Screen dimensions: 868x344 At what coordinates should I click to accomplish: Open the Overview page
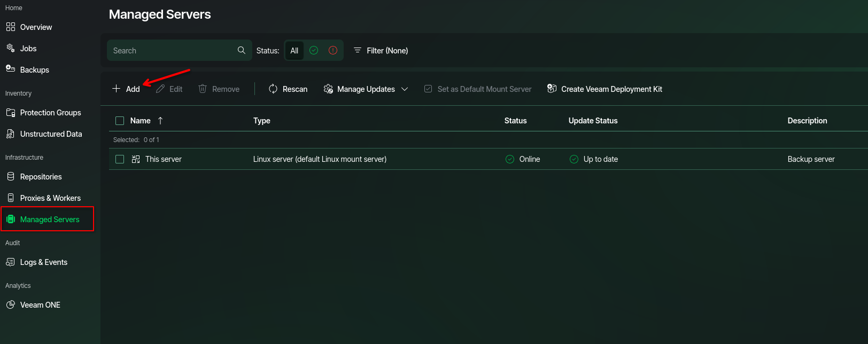pos(36,27)
